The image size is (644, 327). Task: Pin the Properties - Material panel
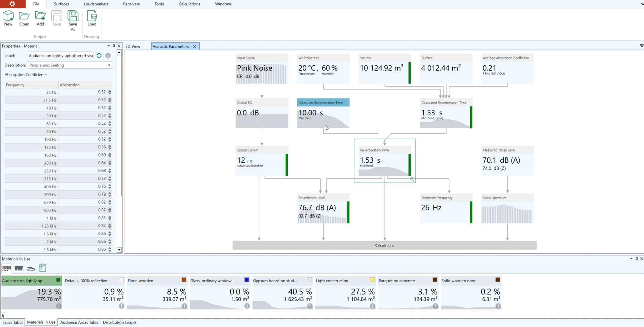pos(114,46)
